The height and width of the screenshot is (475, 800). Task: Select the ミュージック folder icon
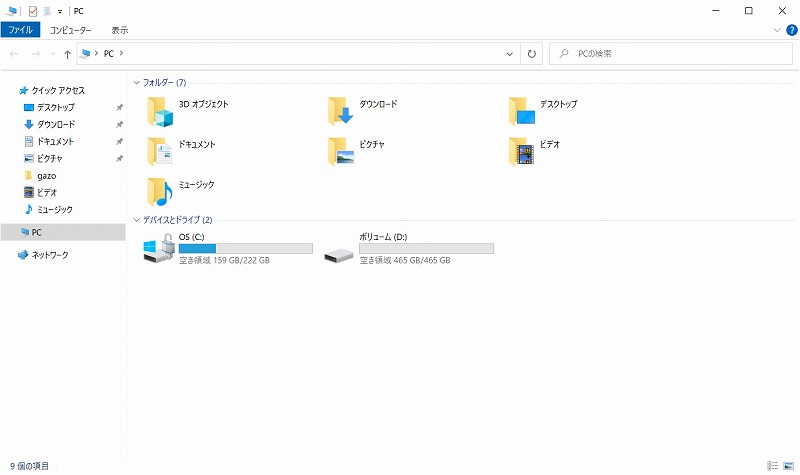point(160,192)
